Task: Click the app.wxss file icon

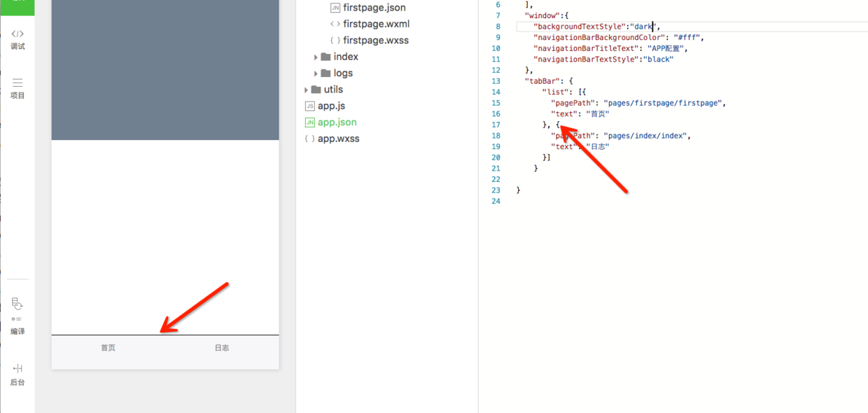Action: [310, 139]
